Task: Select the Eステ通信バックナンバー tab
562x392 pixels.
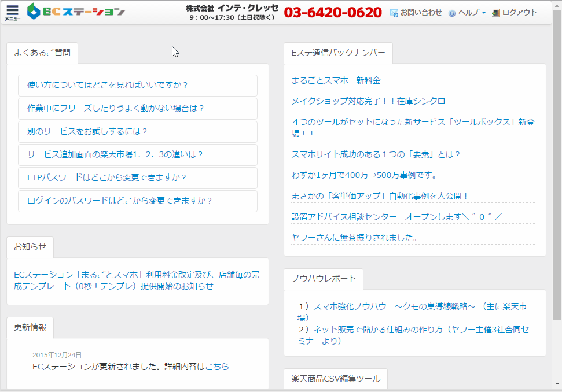Action: 338,53
